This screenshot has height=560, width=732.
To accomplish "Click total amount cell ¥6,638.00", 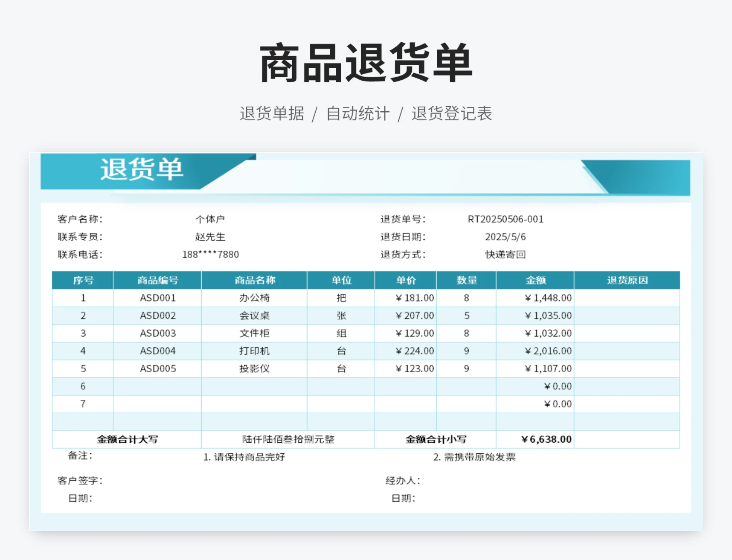I will pos(546,439).
